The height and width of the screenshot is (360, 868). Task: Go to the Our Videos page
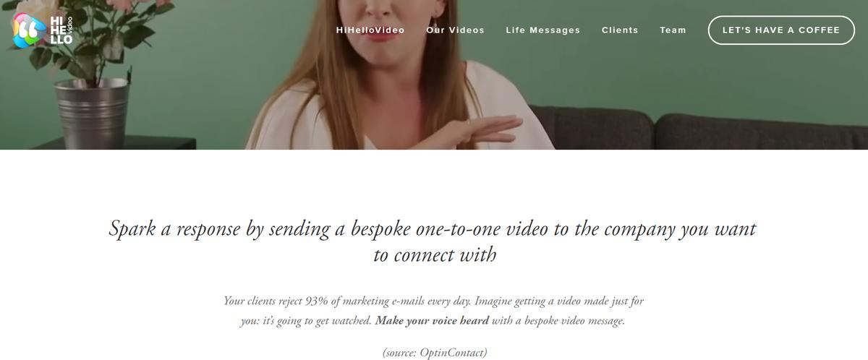(456, 30)
